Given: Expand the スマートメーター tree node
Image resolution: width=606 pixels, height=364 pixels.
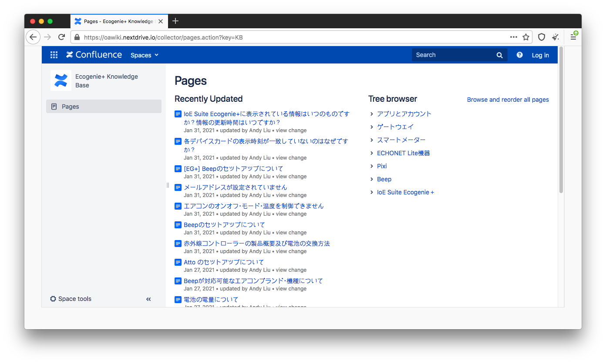Looking at the screenshot, I should 372,140.
